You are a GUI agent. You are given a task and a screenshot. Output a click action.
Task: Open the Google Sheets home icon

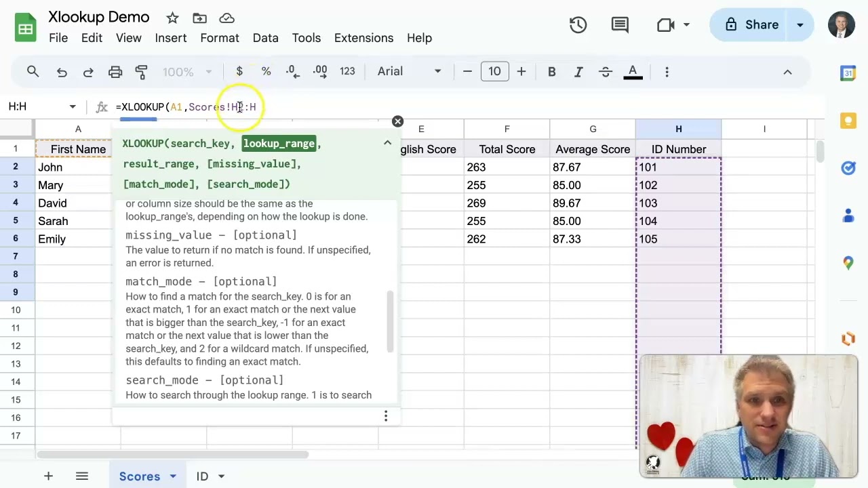(x=26, y=28)
